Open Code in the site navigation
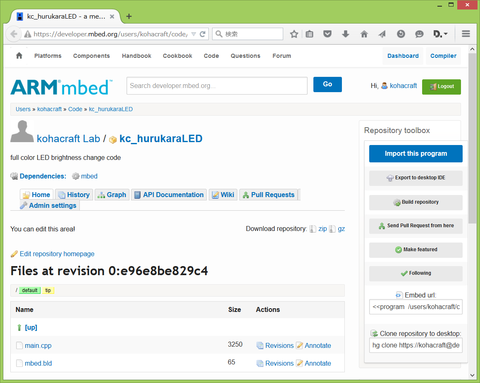Viewport: 480px width, 383px height. (211, 56)
